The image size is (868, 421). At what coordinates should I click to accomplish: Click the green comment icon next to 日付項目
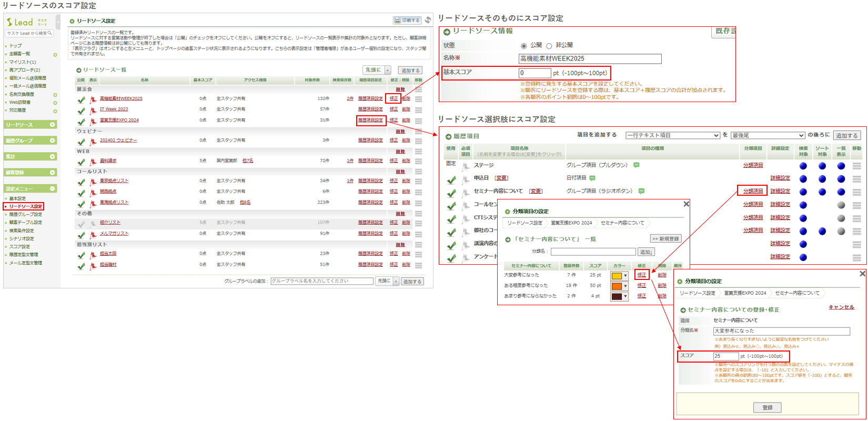[x=592, y=178]
